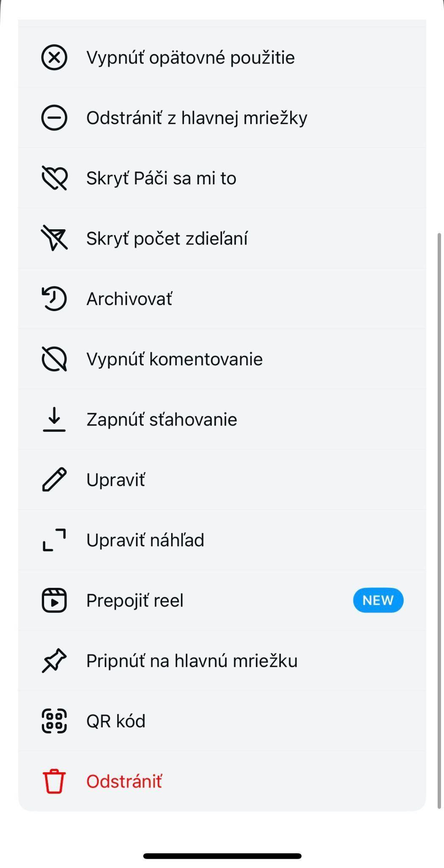
Task: Tap the crossed-out paper plane share icon
Action: [x=54, y=238]
